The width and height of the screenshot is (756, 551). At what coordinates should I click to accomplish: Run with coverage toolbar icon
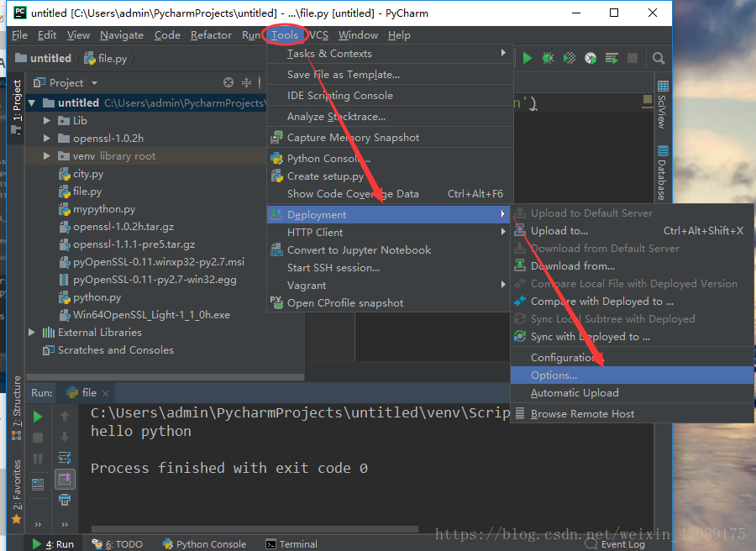[570, 58]
